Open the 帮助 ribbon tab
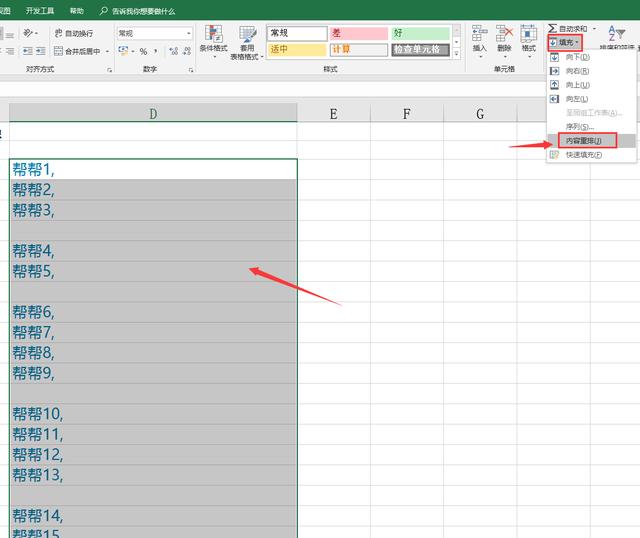Viewport: 640px width, 538px height. click(x=76, y=11)
